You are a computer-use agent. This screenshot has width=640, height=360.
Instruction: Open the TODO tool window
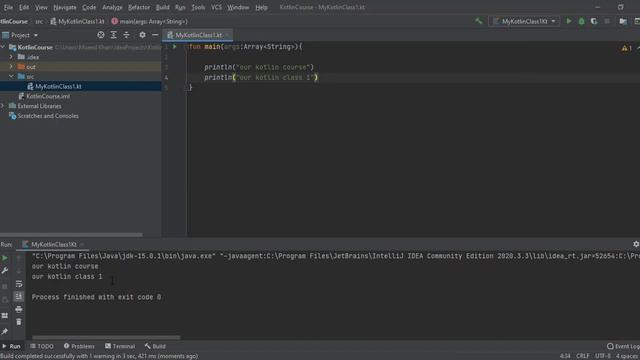(42, 346)
